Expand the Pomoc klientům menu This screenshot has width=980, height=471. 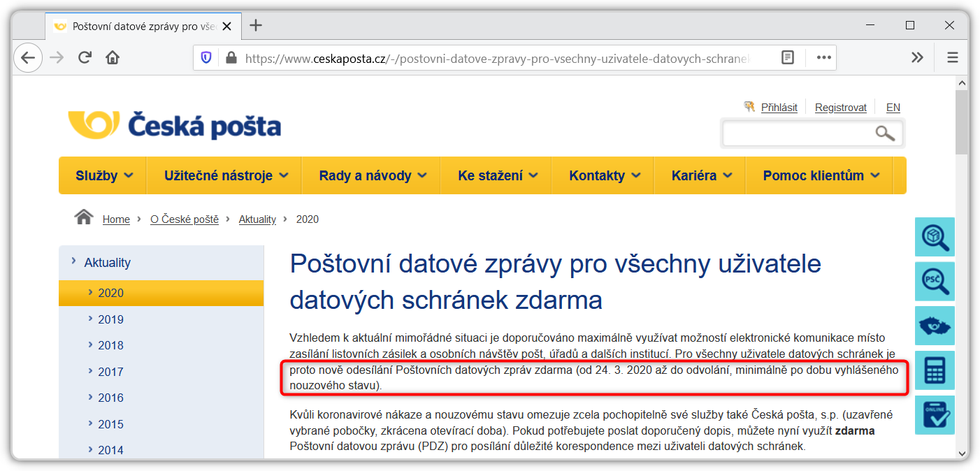[821, 175]
